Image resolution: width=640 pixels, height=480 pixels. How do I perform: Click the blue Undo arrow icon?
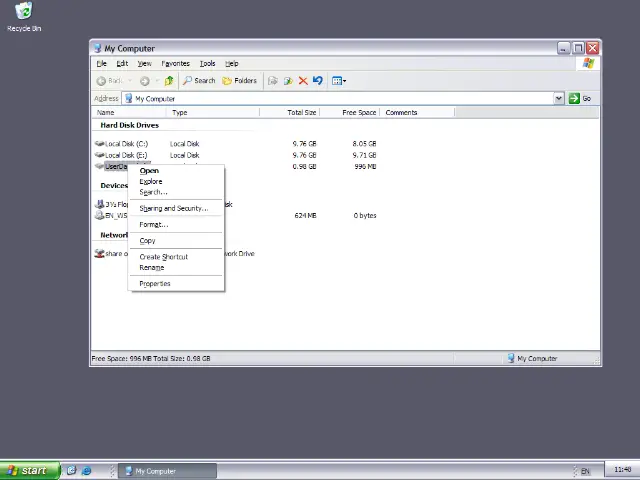pyautogui.click(x=318, y=80)
